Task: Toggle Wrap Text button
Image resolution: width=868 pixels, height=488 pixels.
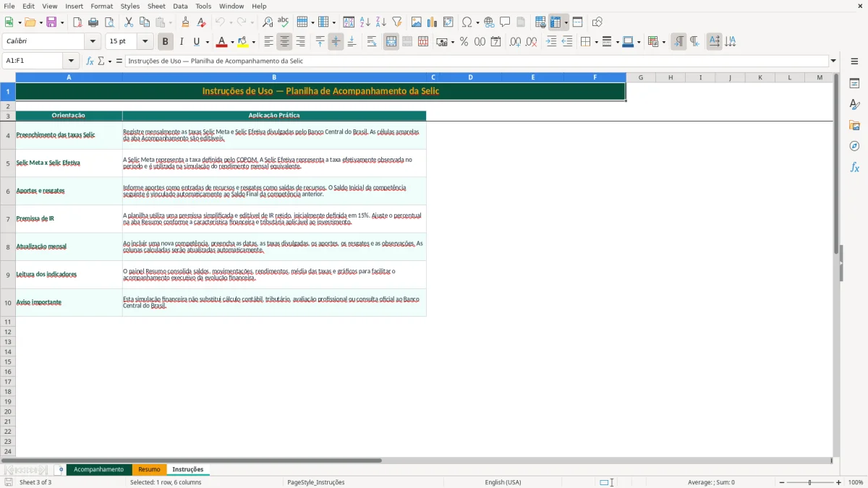Action: 372,42
